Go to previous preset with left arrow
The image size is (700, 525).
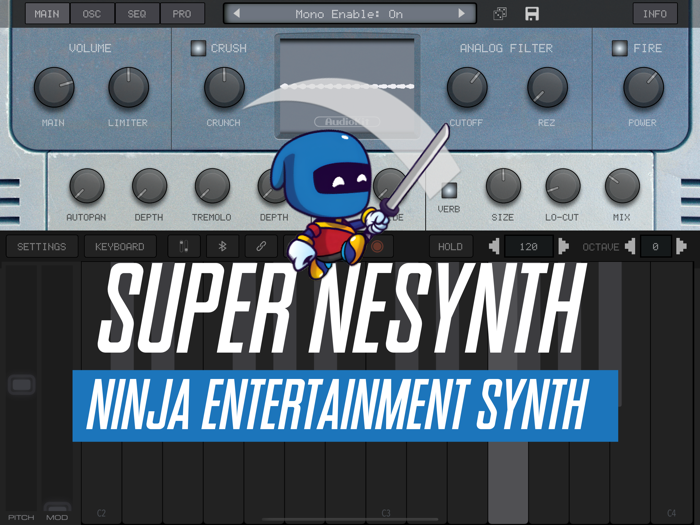click(x=237, y=14)
